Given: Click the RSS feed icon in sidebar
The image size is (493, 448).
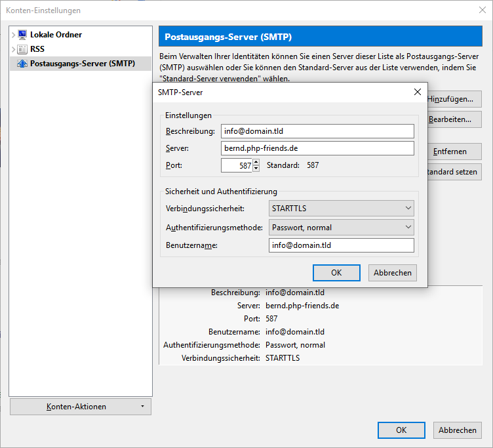Looking at the screenshot, I should (x=22, y=49).
